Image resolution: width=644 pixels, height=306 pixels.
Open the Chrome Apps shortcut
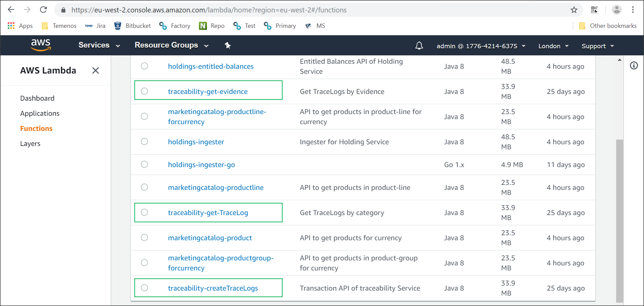point(20,26)
